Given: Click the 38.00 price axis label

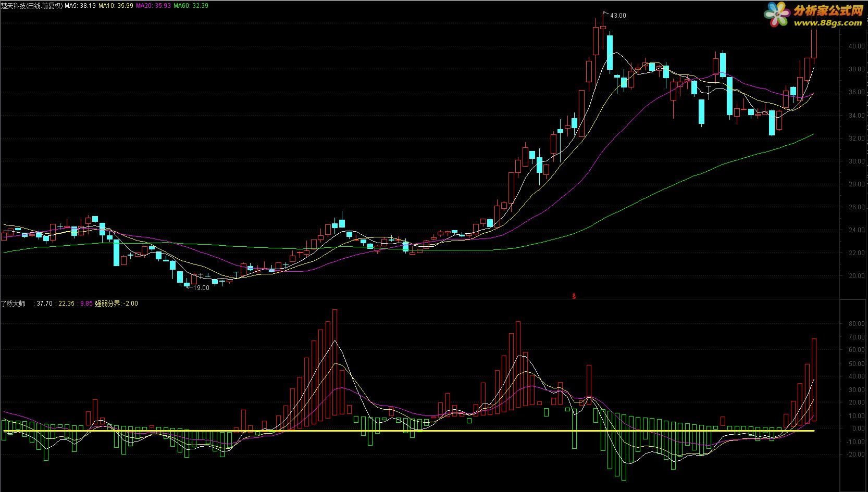Looking at the screenshot, I should 857,69.
